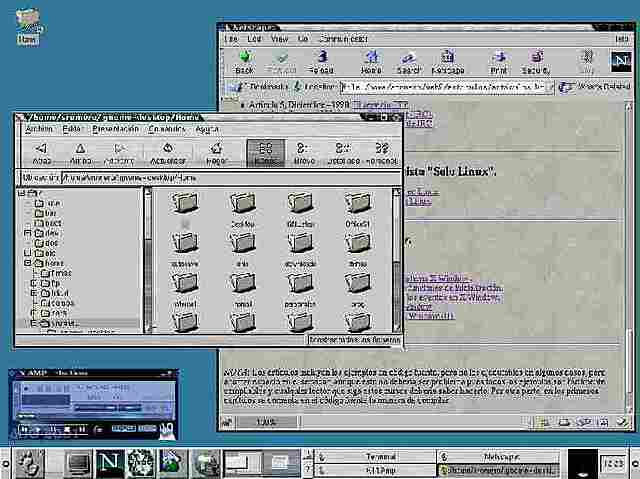The image size is (640, 479).
Task: Go back with the Atrás arrow in file manager
Action: click(42, 153)
